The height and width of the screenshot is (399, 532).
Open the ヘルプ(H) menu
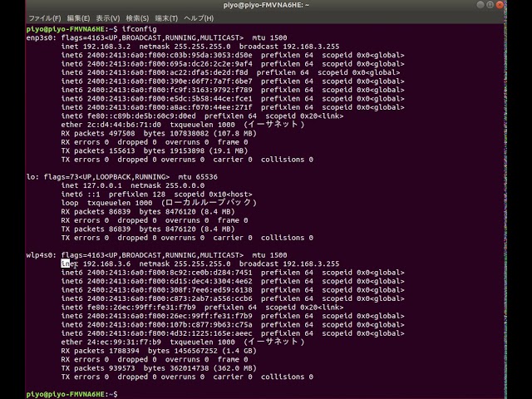pyautogui.click(x=199, y=17)
